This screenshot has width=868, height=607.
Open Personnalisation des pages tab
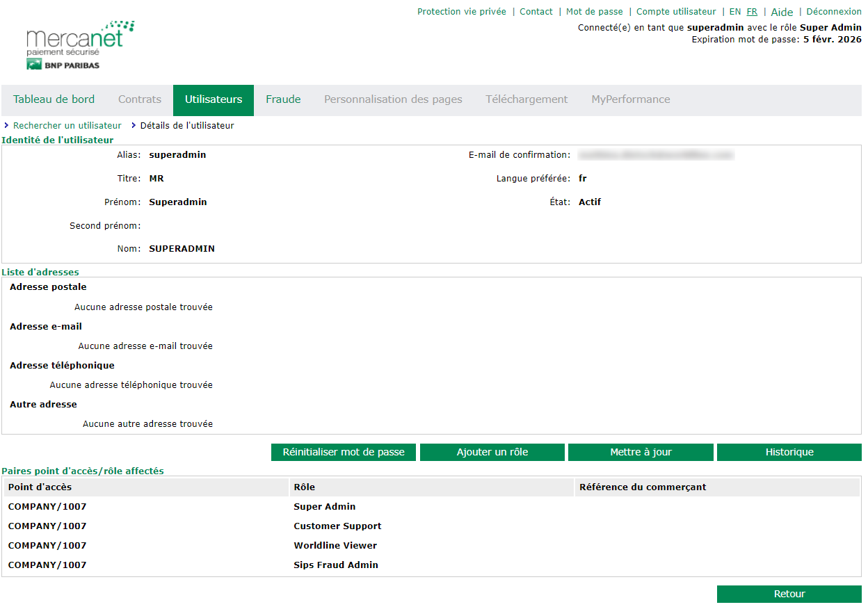393,99
